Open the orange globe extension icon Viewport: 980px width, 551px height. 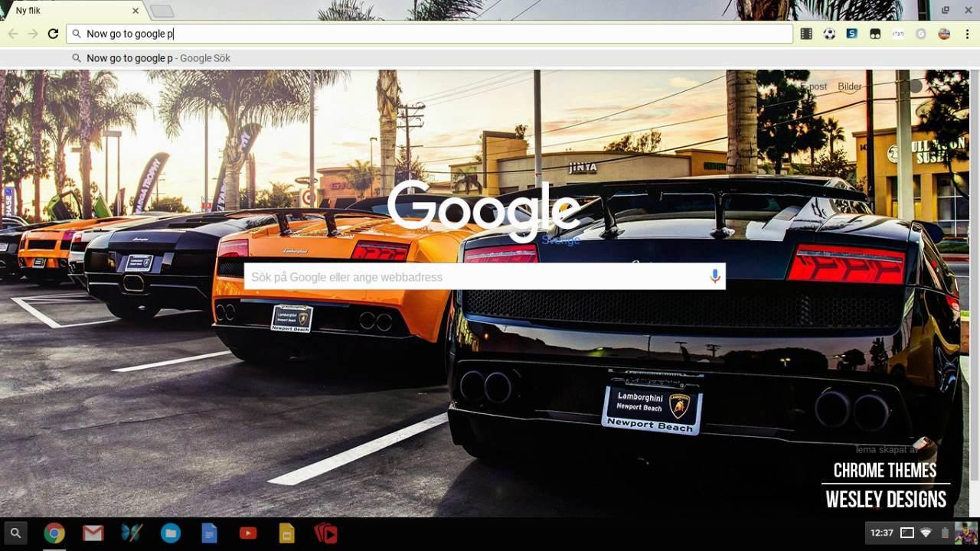(944, 34)
